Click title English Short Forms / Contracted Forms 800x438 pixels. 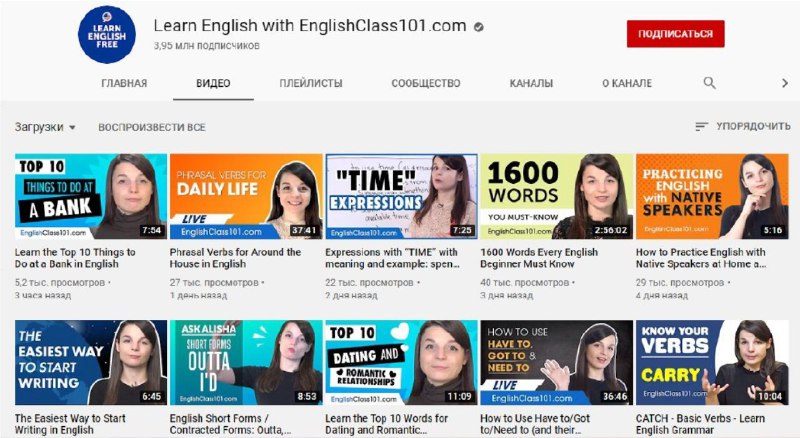click(231, 424)
